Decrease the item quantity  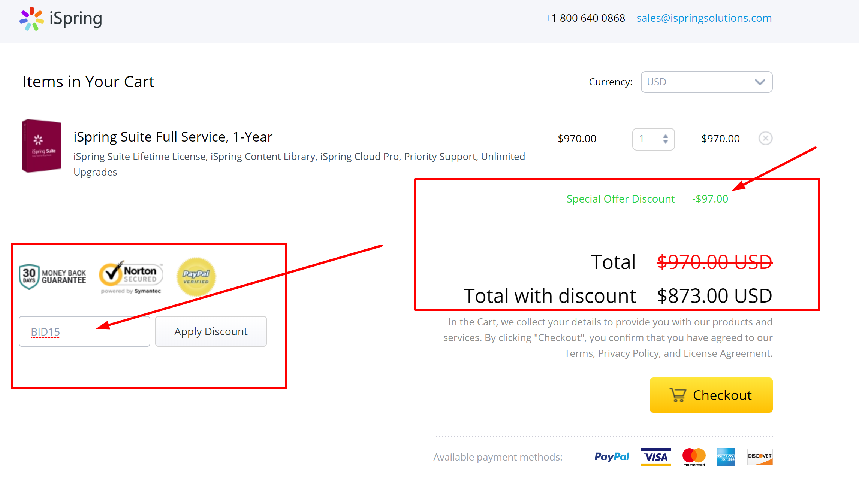pyautogui.click(x=665, y=143)
